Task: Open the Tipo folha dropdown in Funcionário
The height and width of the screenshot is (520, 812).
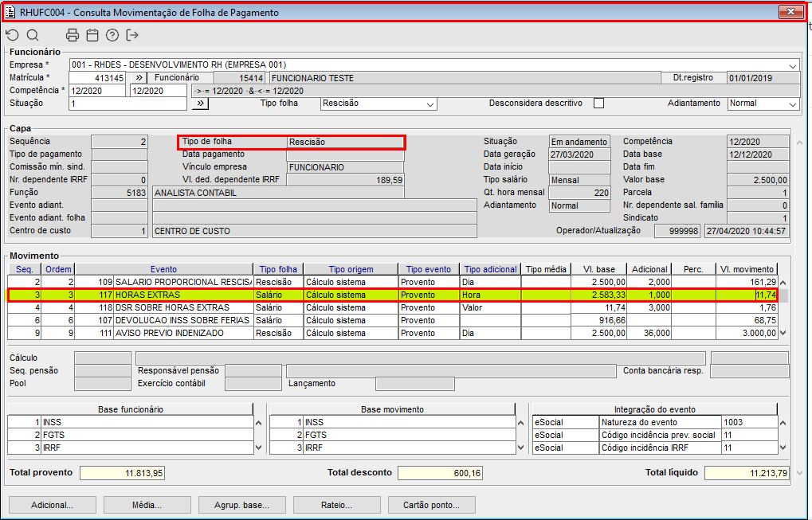Action: pyautogui.click(x=430, y=104)
